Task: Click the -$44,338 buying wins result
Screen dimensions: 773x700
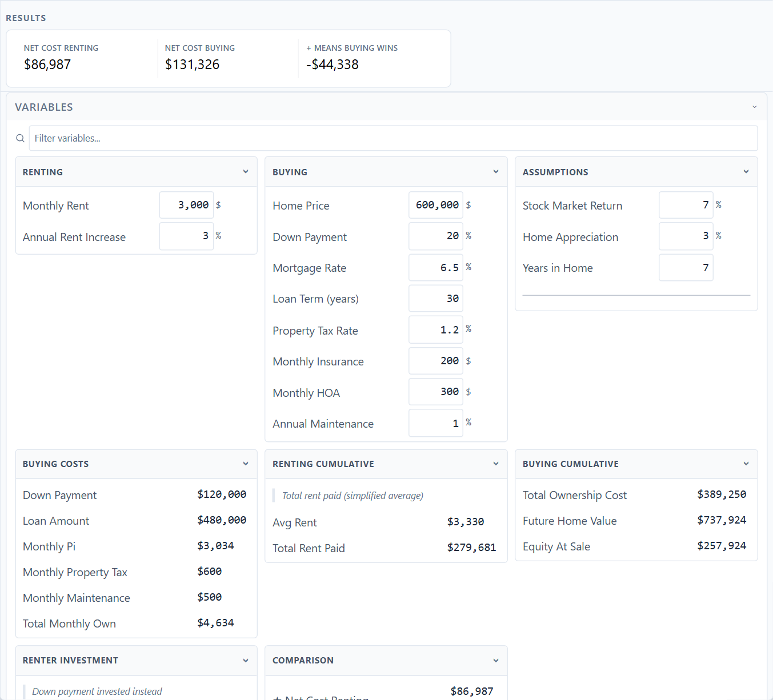Action: 333,65
